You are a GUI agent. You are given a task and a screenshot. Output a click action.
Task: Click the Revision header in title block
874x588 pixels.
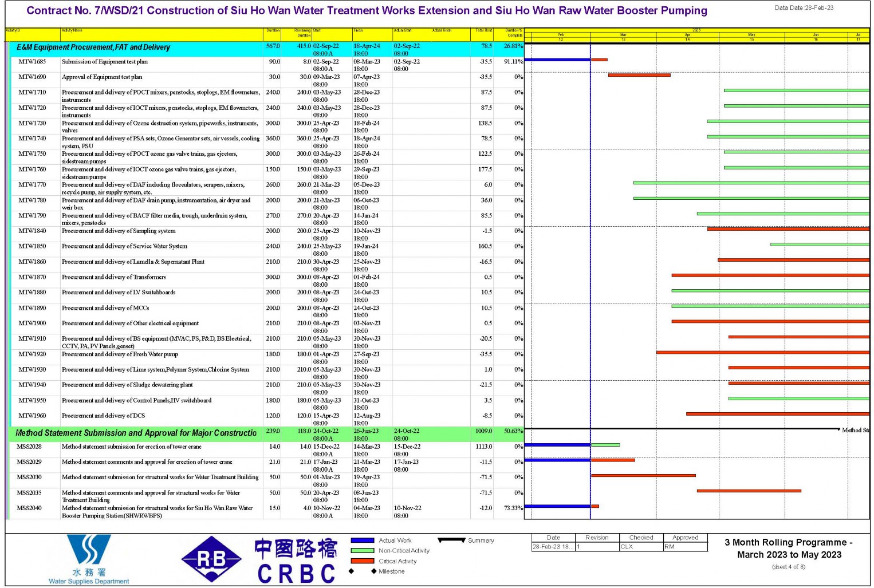pyautogui.click(x=597, y=538)
